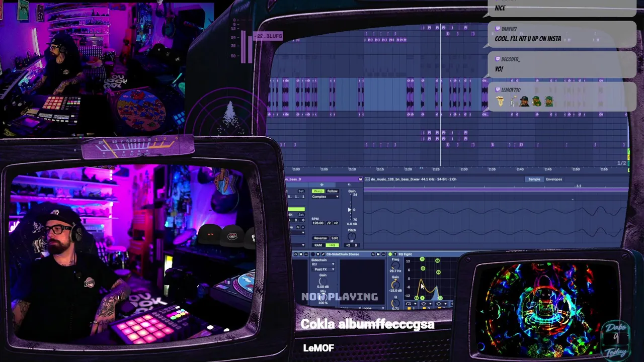
Task: Select EQ Eight band node 3
Action: click(422, 259)
